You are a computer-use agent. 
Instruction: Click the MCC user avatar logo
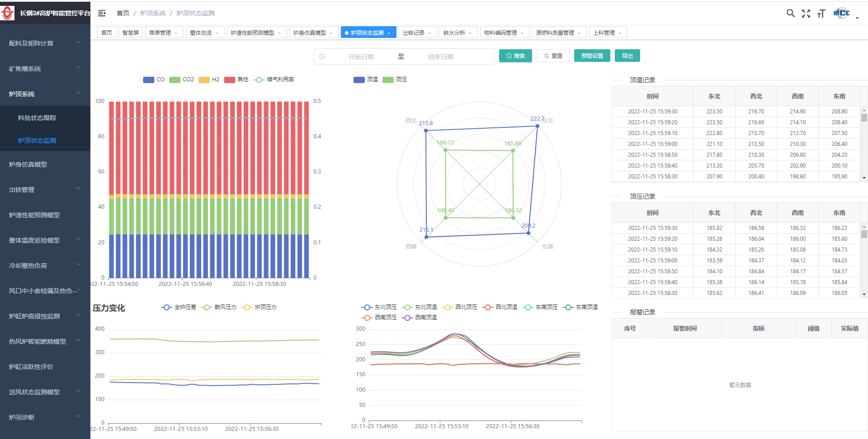pos(841,13)
